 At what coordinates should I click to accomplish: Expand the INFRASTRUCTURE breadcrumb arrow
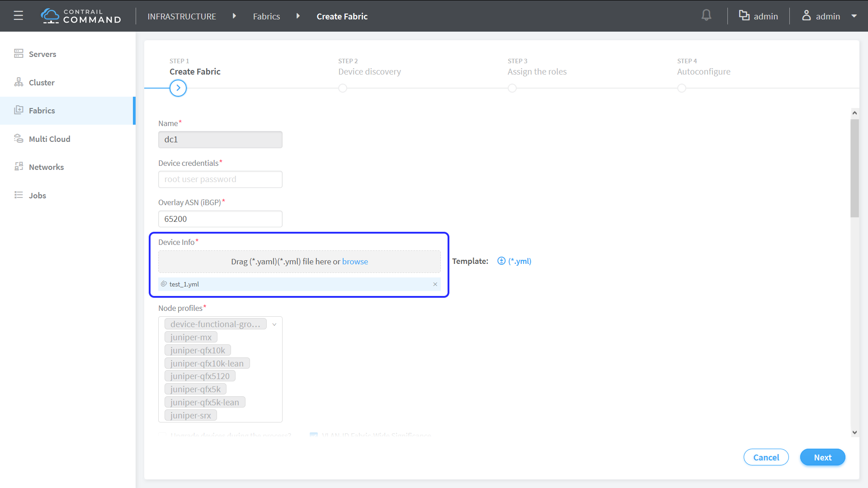tap(234, 16)
